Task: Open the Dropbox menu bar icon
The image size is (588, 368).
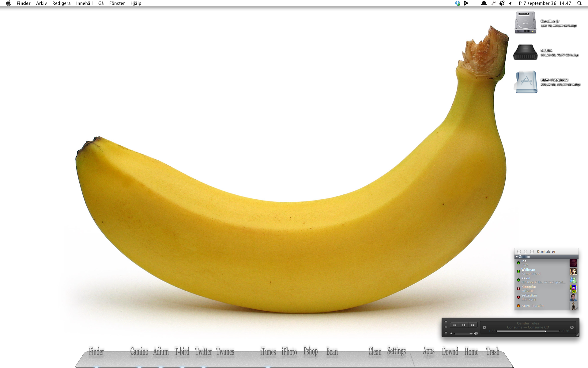Action: (x=458, y=3)
